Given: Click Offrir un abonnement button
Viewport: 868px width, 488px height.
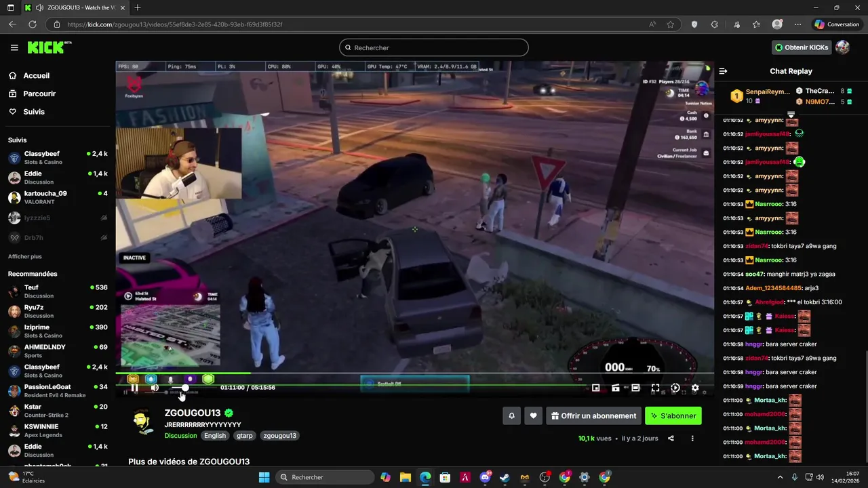Looking at the screenshot, I should [594, 415].
